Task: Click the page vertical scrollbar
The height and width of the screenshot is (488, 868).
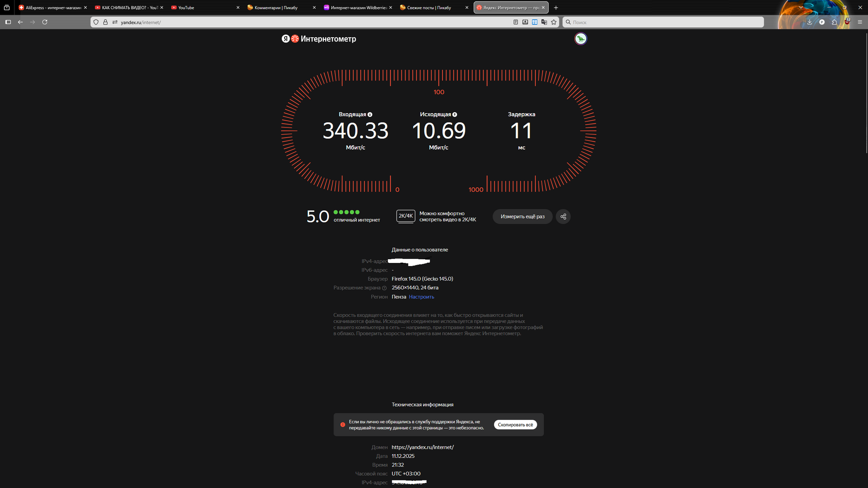Action: [866, 93]
